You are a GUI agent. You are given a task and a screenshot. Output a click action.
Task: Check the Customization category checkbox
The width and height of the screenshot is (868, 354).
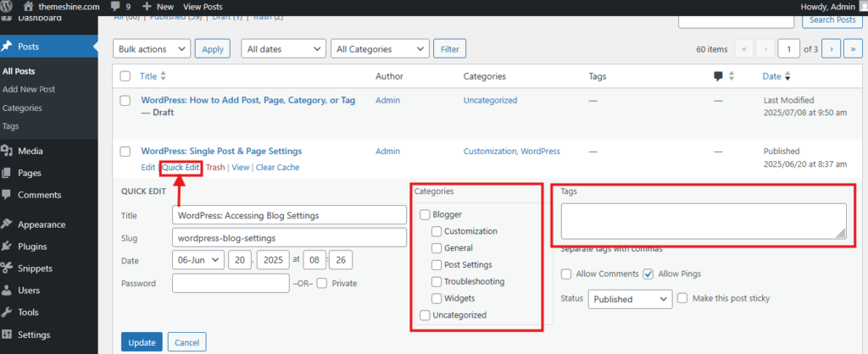pos(437,231)
